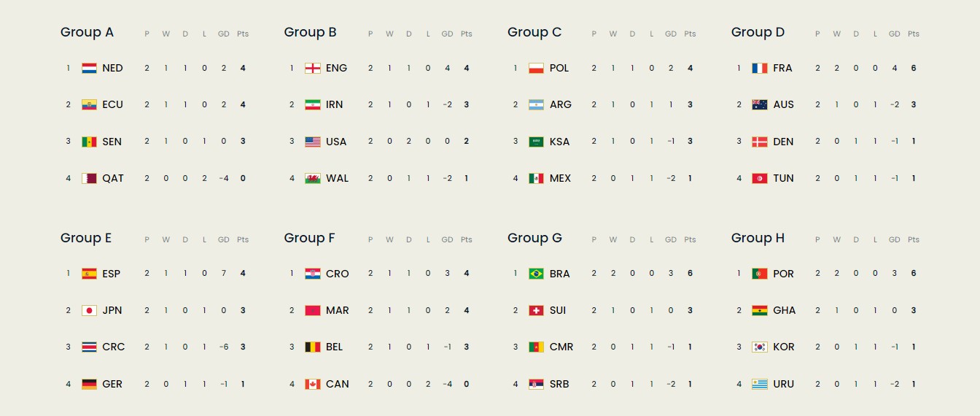Select the POR team row name
Viewport: 980px width, 416px height.
pyautogui.click(x=783, y=274)
